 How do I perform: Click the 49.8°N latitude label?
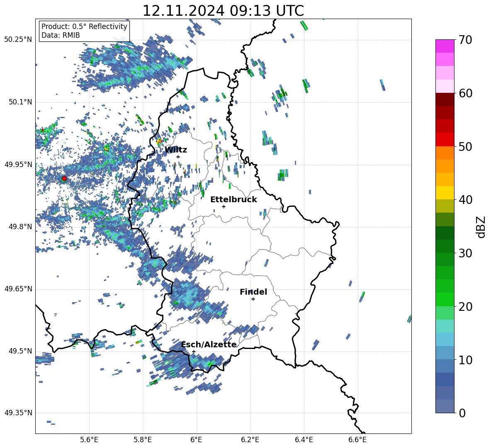click(x=20, y=227)
